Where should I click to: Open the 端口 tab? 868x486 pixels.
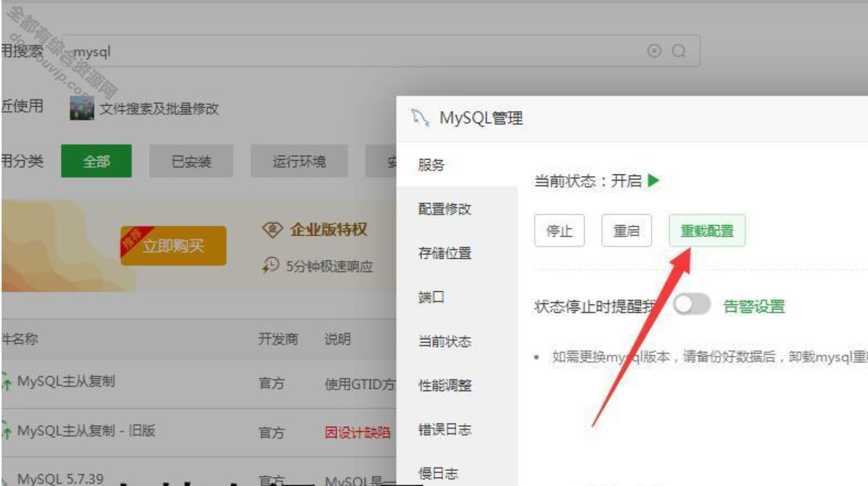457,297
